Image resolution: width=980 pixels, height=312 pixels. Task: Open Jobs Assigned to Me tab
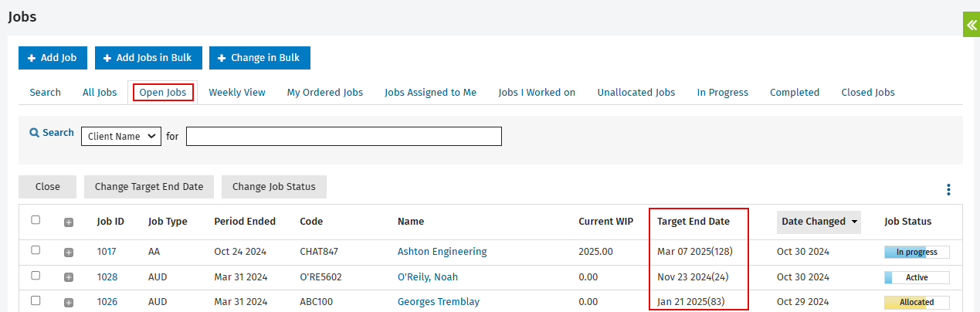(x=431, y=93)
